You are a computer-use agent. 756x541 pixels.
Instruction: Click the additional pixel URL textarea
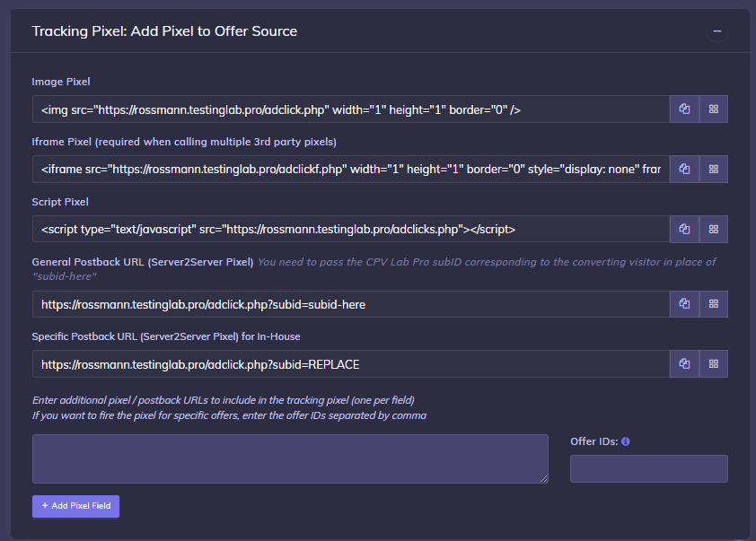(290, 458)
